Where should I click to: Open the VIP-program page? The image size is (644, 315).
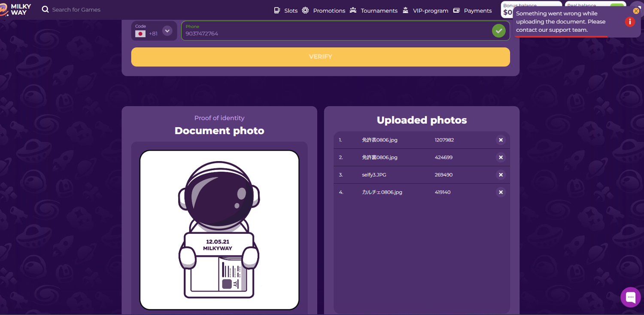(425, 10)
